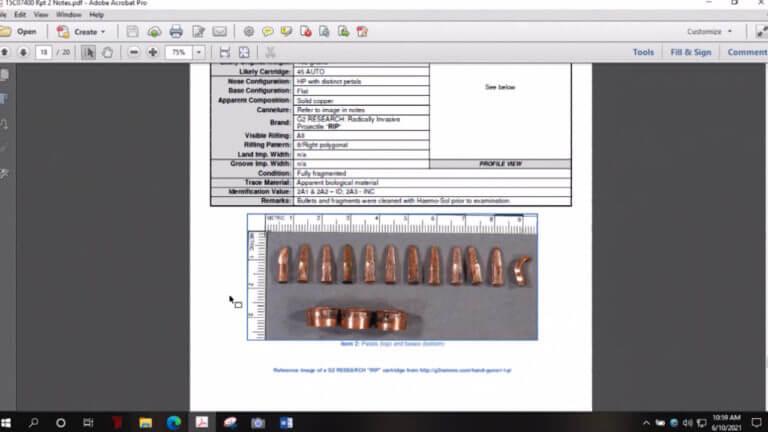Viewport: 768px width, 432px height.
Task: Click the page number input field
Action: coord(44,52)
